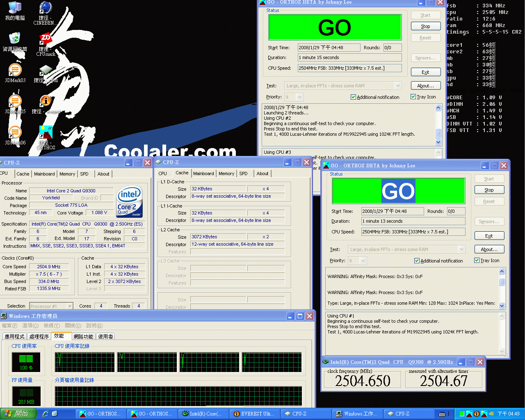Open Mainboard tab in CPU-Z window showing Cache

(203, 173)
